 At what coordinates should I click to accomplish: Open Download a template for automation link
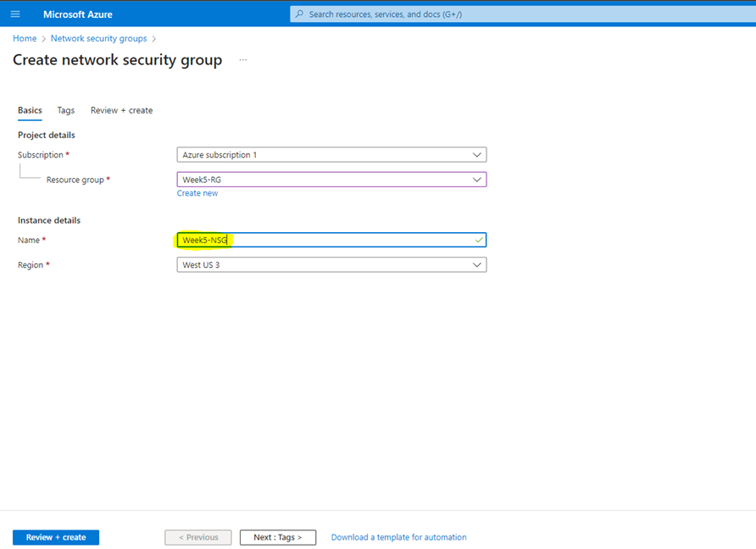pos(398,537)
